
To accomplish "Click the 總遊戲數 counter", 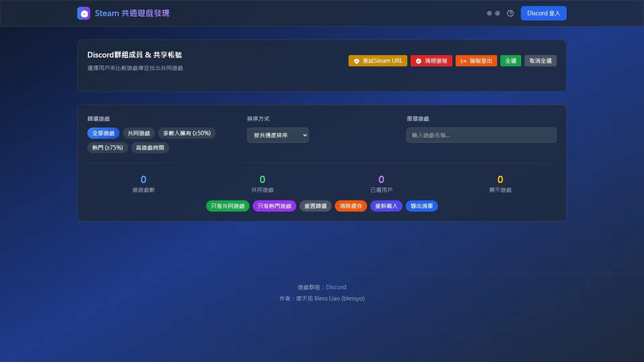I will point(144,184).
